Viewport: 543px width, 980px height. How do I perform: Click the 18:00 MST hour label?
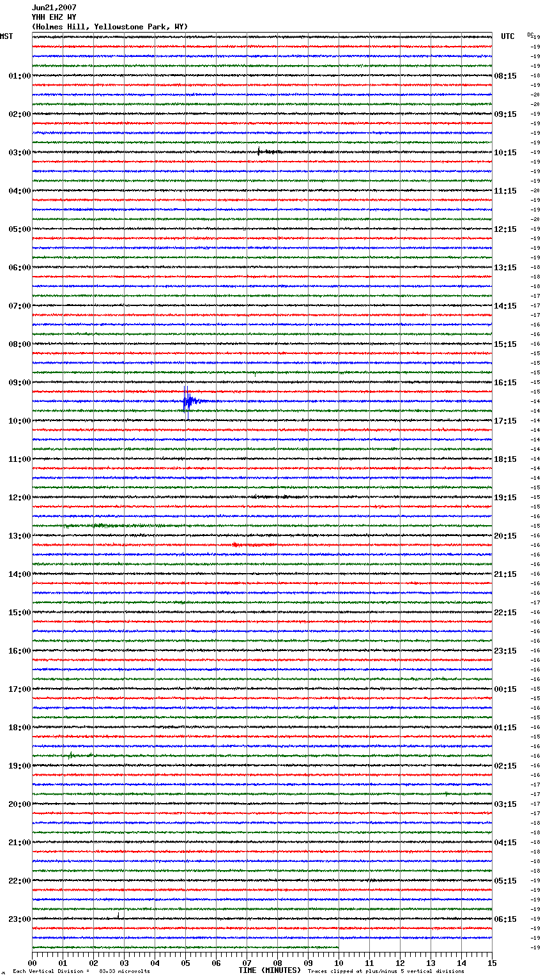[19, 728]
